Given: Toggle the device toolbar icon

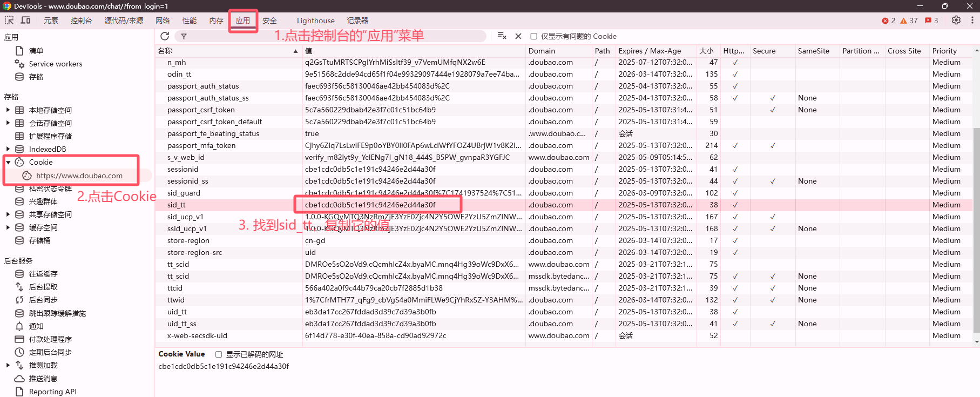Looking at the screenshot, I should (25, 21).
